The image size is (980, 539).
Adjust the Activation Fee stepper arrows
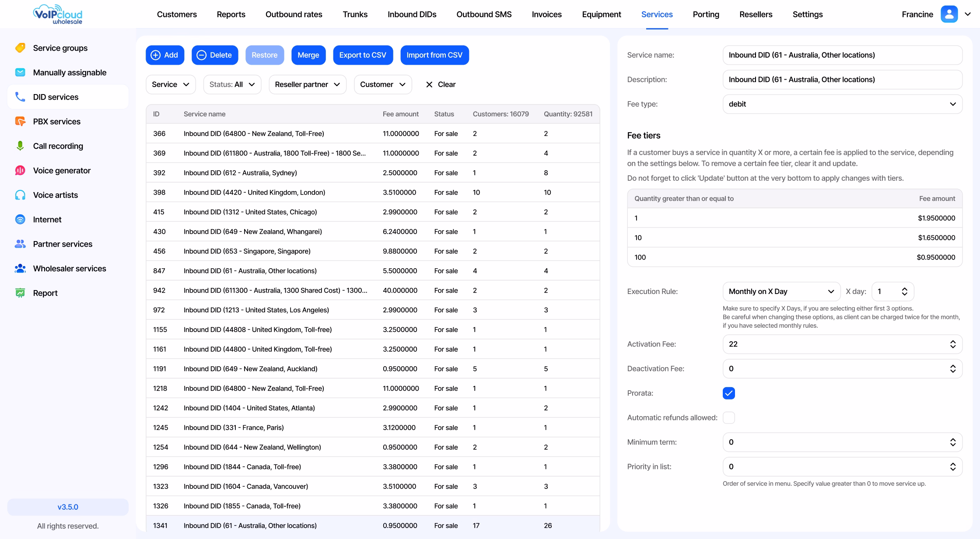coord(952,344)
